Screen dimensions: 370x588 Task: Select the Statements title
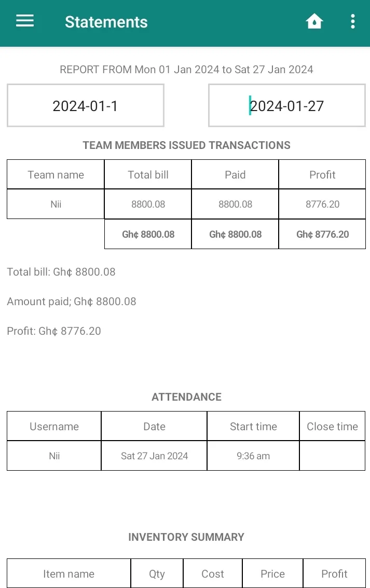(106, 22)
